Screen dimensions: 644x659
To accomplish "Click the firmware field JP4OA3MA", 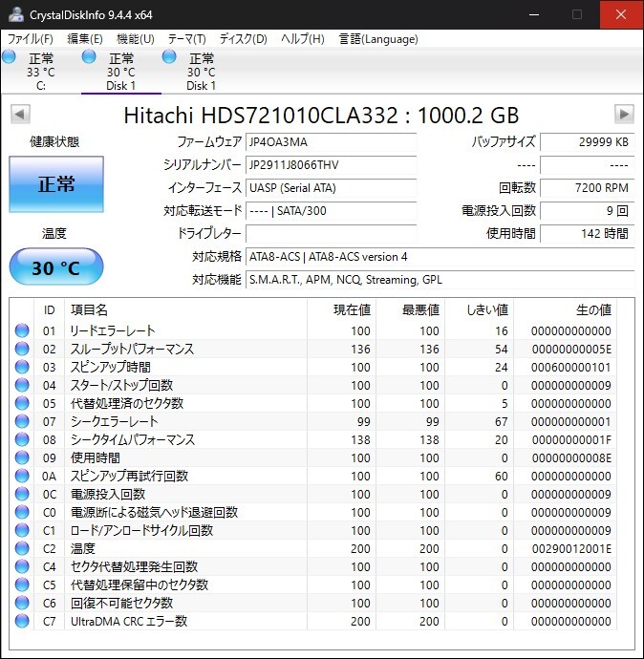I will coord(331,142).
